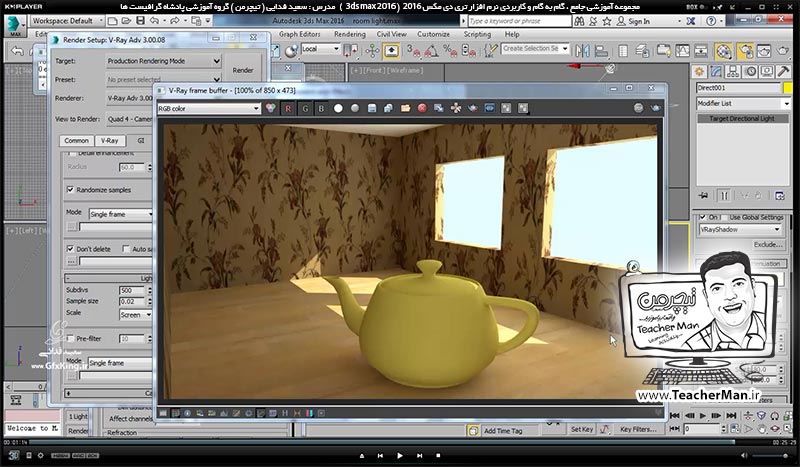Switch to the GI tab
This screenshot has width=800, height=467.
(x=141, y=140)
